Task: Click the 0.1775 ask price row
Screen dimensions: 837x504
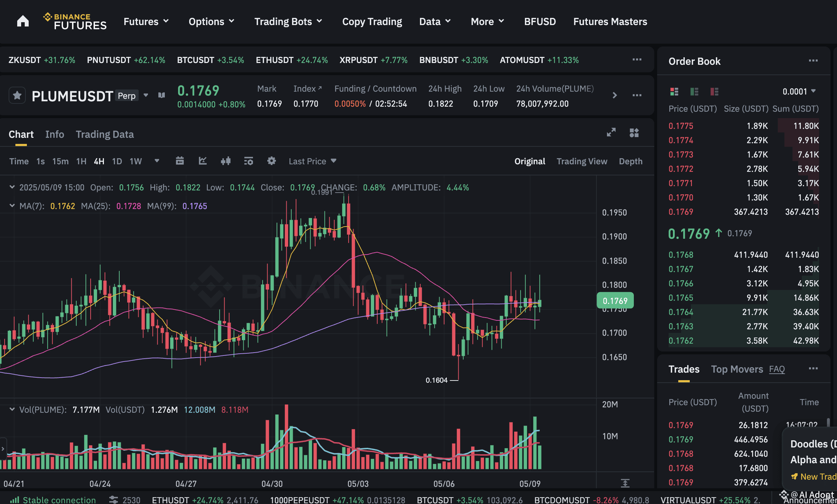Action: point(743,126)
